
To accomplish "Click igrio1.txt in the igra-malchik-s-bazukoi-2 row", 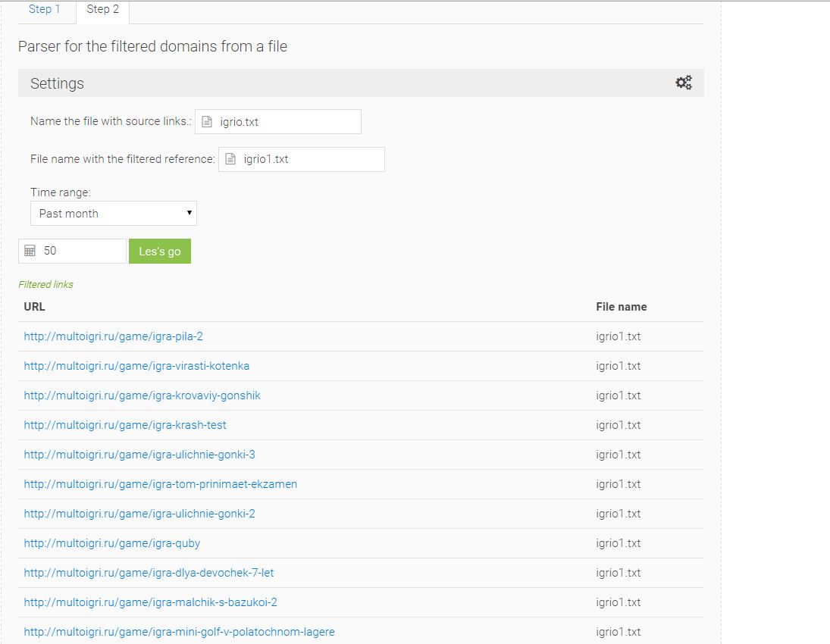I will [x=619, y=603].
